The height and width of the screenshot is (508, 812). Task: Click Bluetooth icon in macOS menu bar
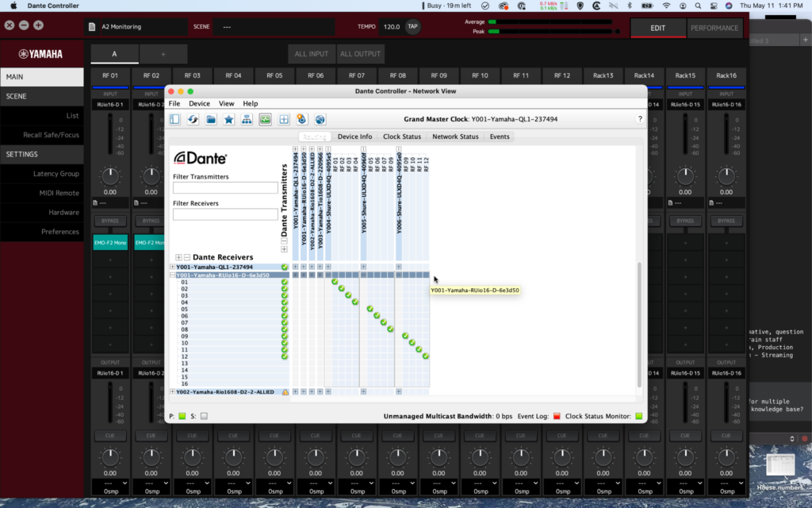[x=630, y=6]
